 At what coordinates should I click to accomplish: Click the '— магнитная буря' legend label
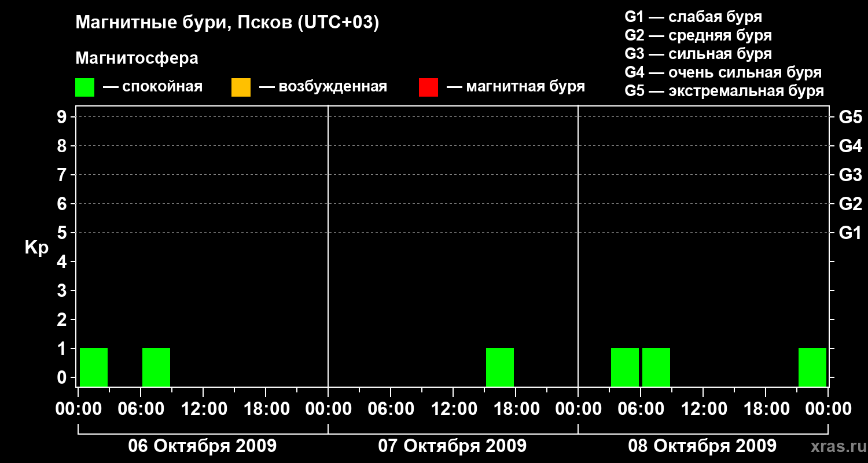[x=516, y=87]
